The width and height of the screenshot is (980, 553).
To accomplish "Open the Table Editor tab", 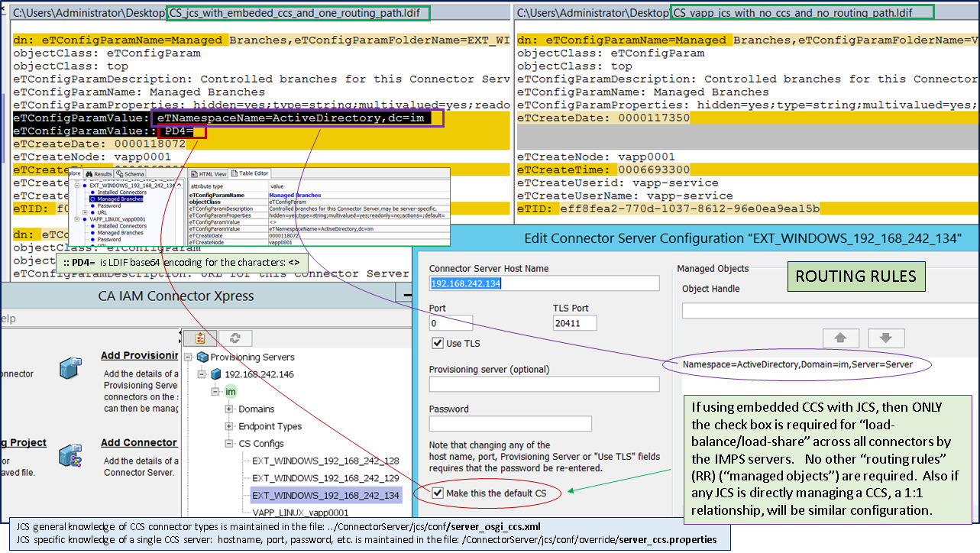I will point(249,173).
